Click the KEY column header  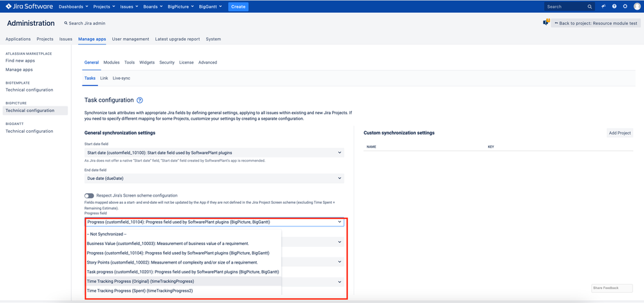click(x=491, y=146)
